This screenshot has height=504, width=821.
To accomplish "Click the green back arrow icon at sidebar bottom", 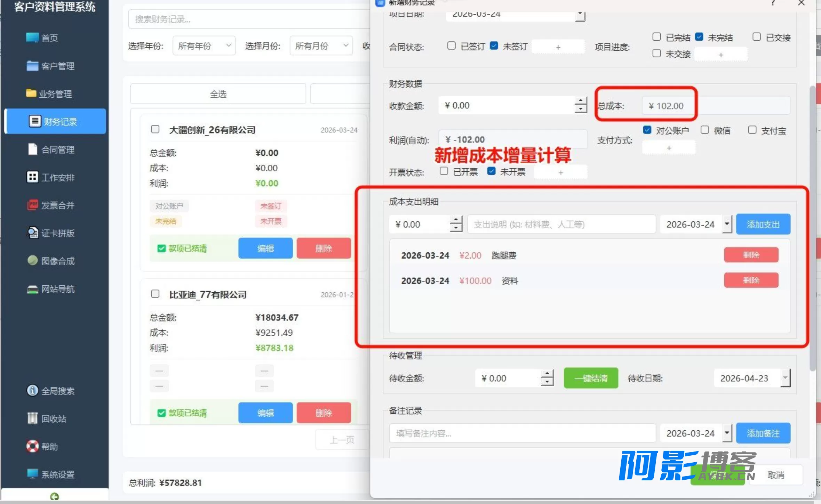I will click(x=54, y=496).
